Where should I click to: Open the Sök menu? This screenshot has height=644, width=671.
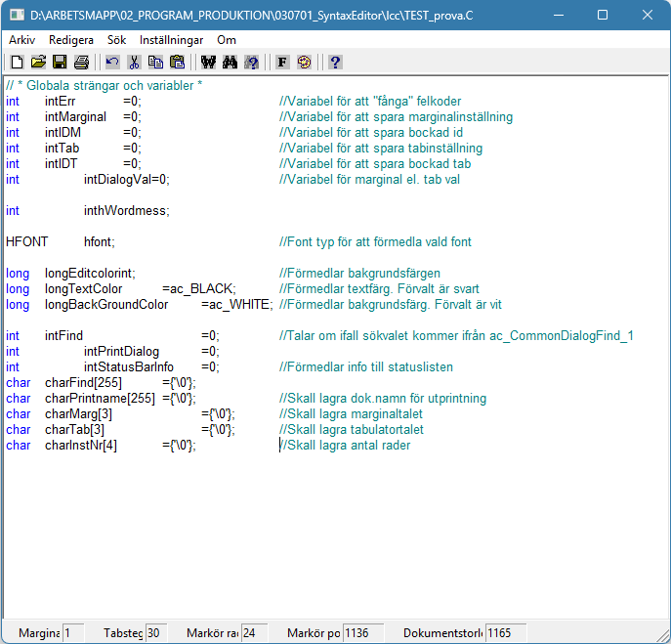(116, 40)
